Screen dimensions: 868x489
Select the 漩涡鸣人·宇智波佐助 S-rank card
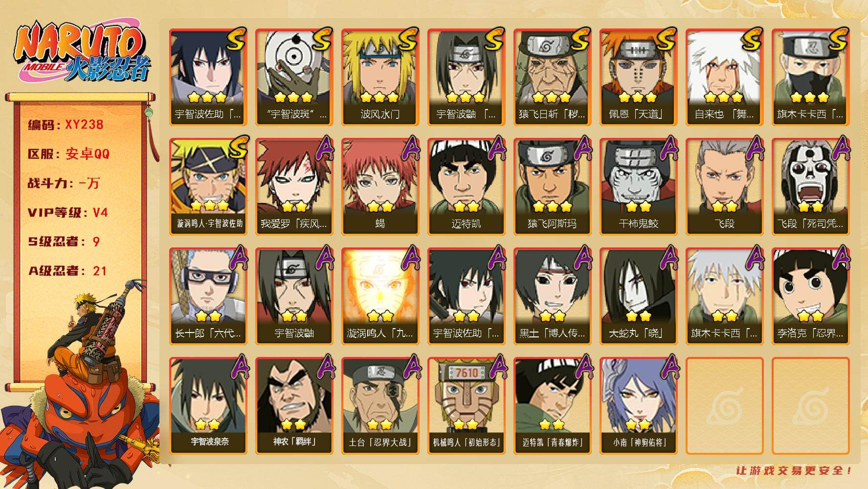[x=208, y=186]
